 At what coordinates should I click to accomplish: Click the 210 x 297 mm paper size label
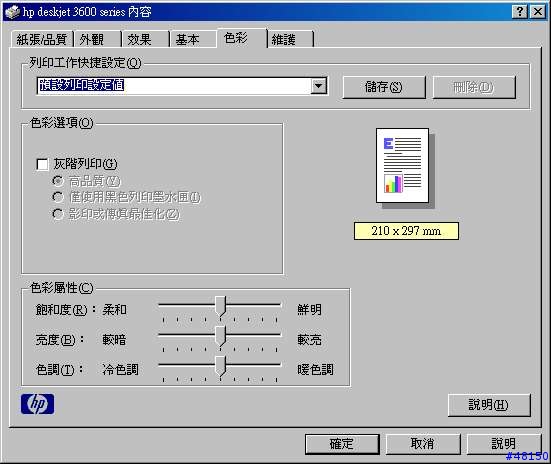pos(406,231)
